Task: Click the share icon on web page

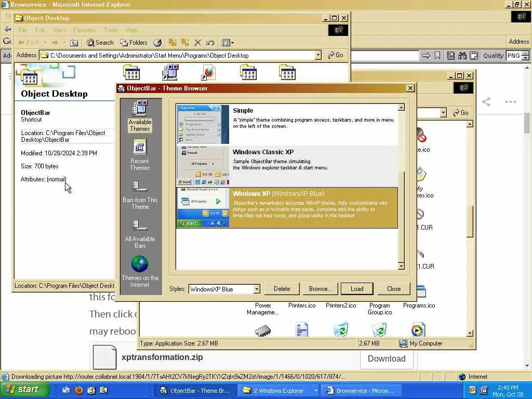Action: [486, 101]
